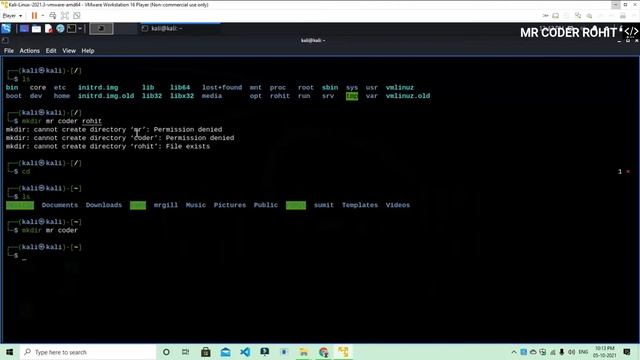Launch the web browser from Kali panel
This screenshot has height=360, width=640.
click(x=60, y=29)
